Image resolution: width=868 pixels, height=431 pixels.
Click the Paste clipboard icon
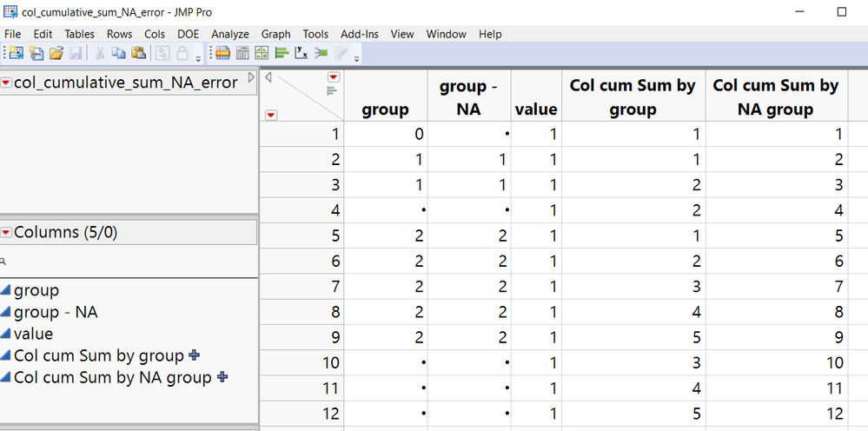(x=137, y=54)
